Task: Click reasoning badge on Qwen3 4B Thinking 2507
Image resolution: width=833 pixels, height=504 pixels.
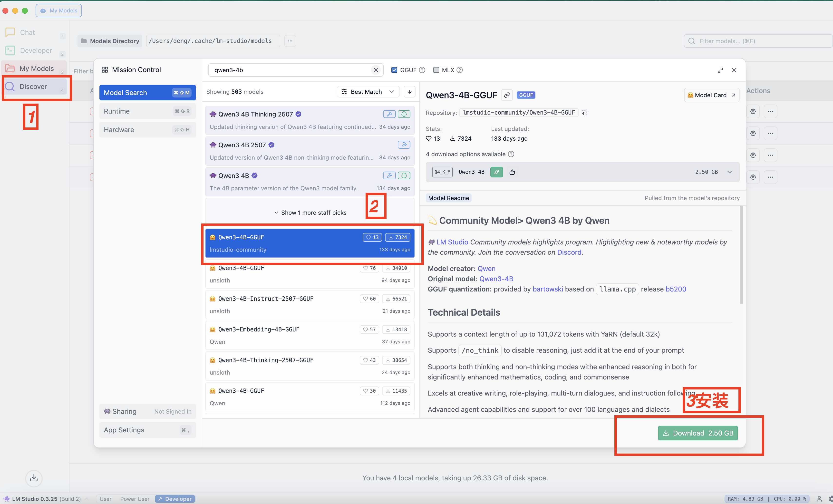Action: [x=404, y=114]
